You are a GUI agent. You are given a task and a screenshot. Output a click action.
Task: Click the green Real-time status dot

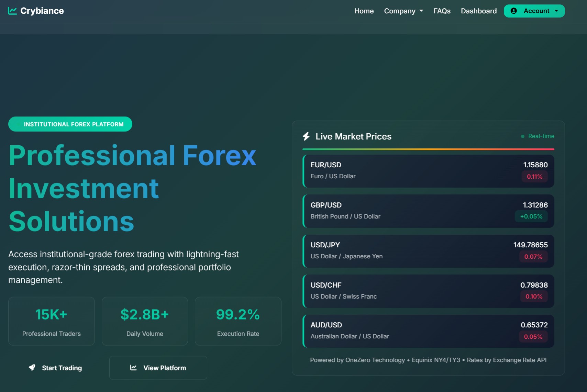pos(522,136)
